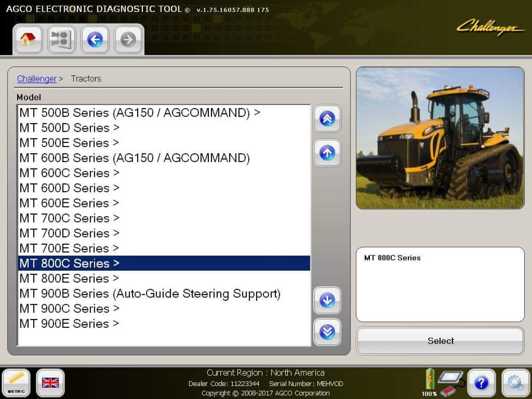The image size is (532, 399).
Task: Click the forward arrow navigation icon
Action: click(x=128, y=39)
